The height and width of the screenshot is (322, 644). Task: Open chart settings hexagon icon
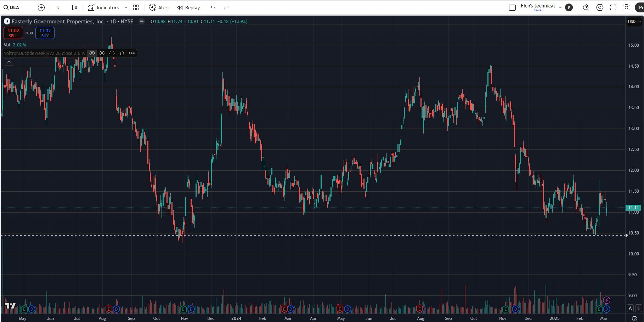[600, 7]
